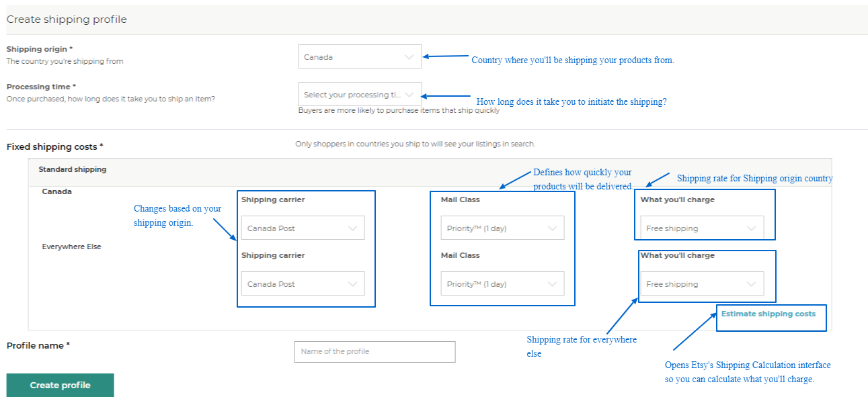Click the Estimate shipping costs link
This screenshot has width=868, height=403.
(x=771, y=314)
